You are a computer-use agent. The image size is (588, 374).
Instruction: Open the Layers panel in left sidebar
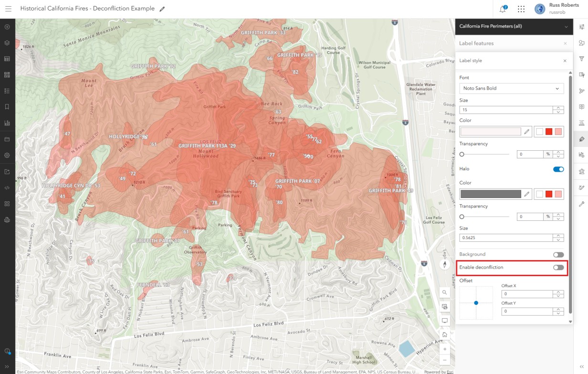[7, 43]
